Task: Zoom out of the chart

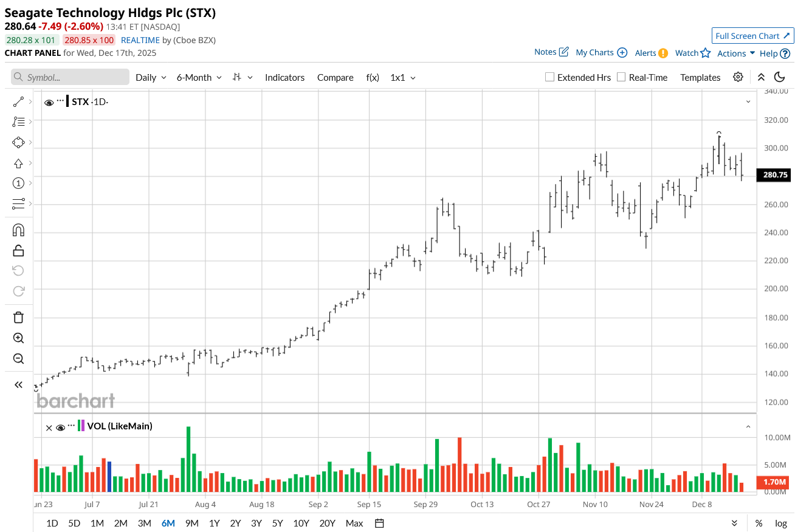Action: [18, 359]
